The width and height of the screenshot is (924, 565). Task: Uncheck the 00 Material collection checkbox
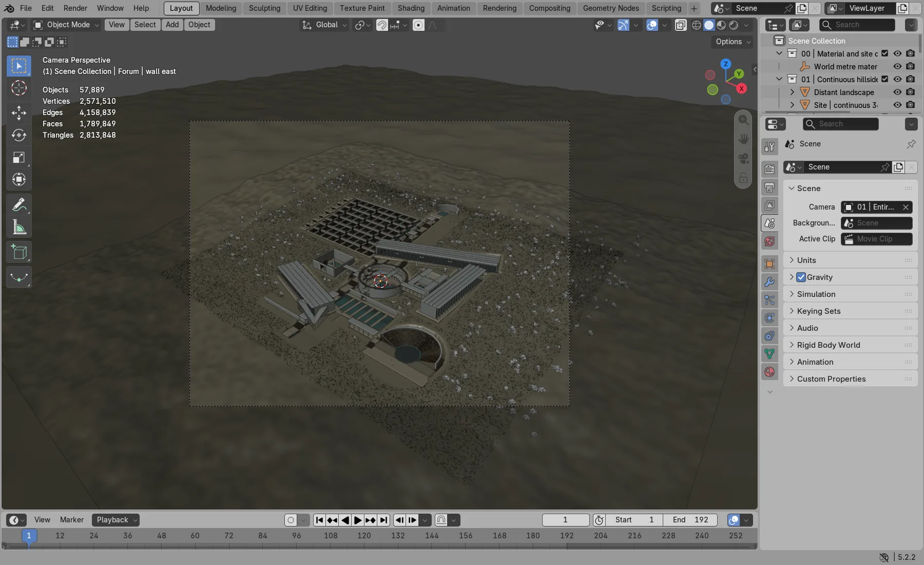pos(884,53)
